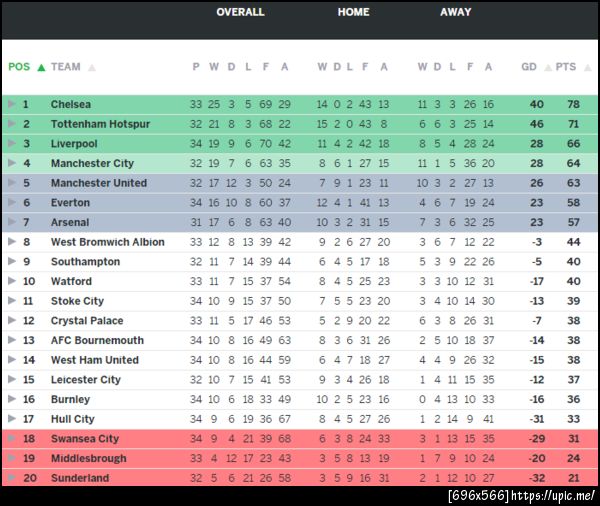The image size is (600, 506).
Task: Click the row arrow for Watford
Action: (x=12, y=281)
